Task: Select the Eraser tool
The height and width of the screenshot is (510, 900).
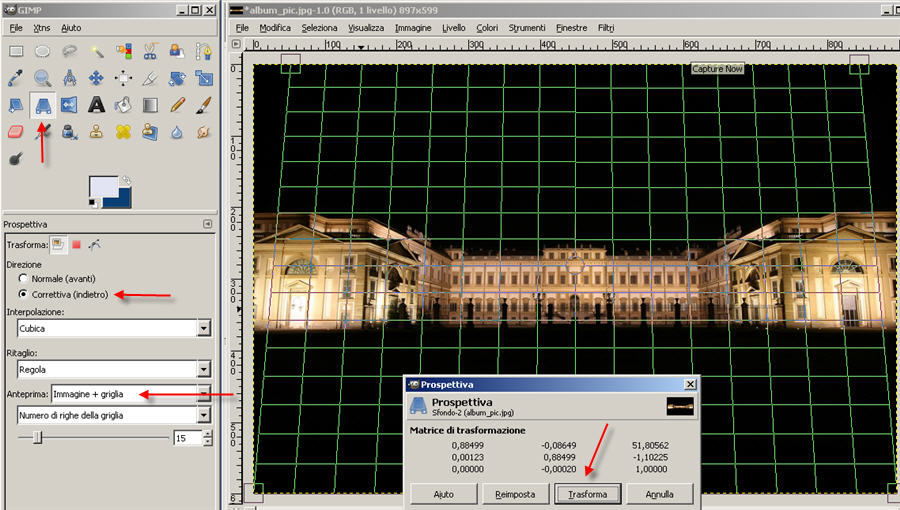Action: 16,131
